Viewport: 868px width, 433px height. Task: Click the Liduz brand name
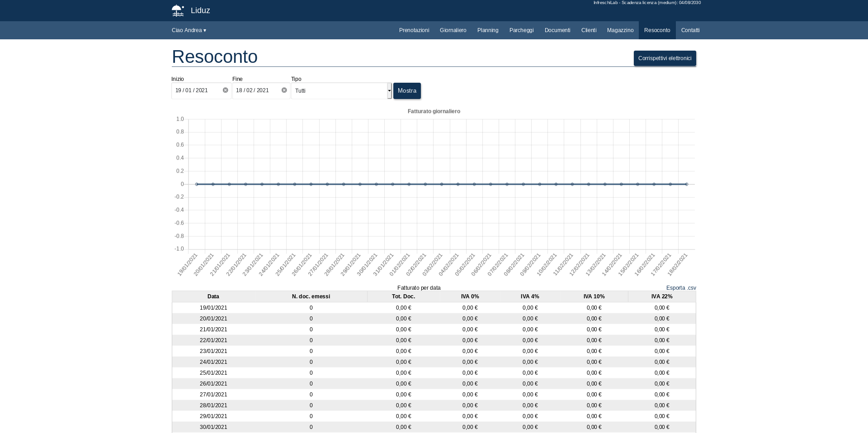(x=200, y=10)
